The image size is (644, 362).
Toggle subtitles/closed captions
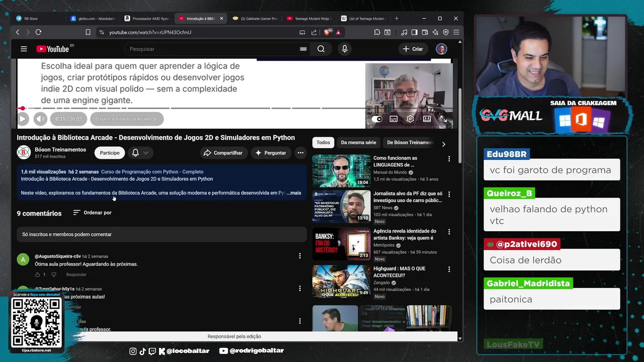tap(393, 119)
